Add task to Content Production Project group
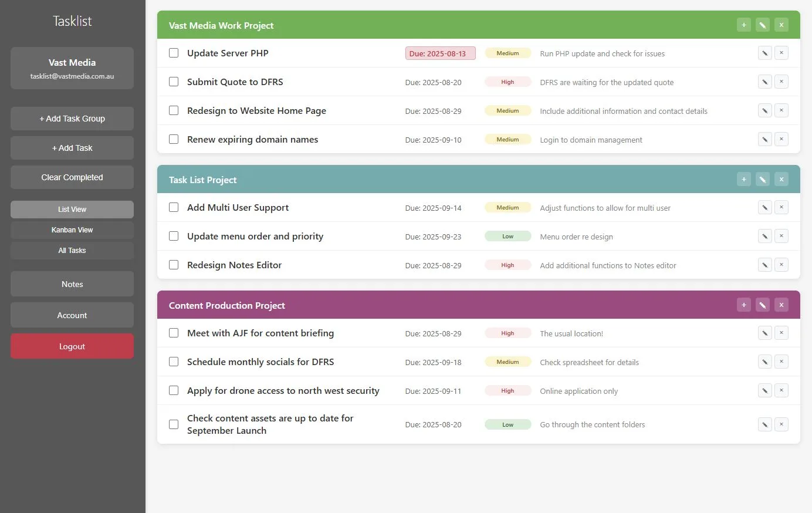The width and height of the screenshot is (812, 513). point(743,305)
